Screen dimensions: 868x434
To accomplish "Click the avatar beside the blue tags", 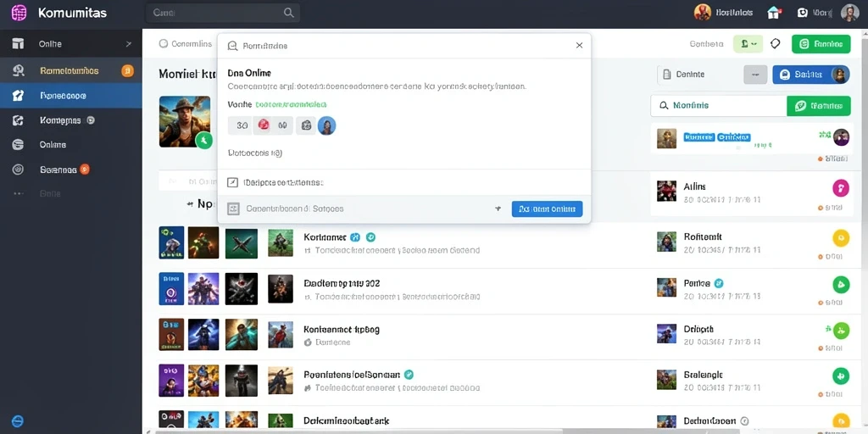I will tap(666, 138).
